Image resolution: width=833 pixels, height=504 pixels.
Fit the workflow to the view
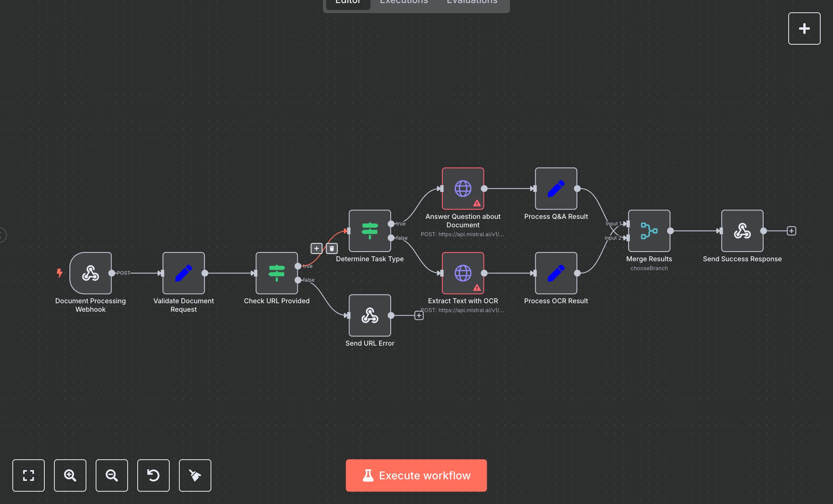[x=28, y=475]
